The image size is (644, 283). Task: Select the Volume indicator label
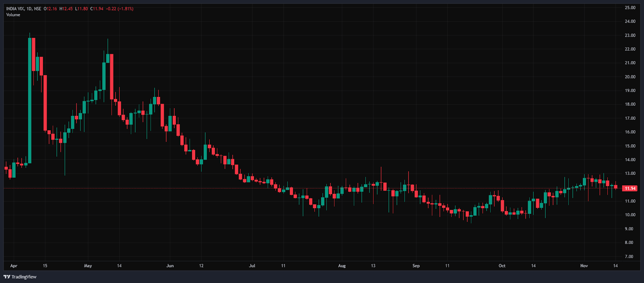click(13, 15)
